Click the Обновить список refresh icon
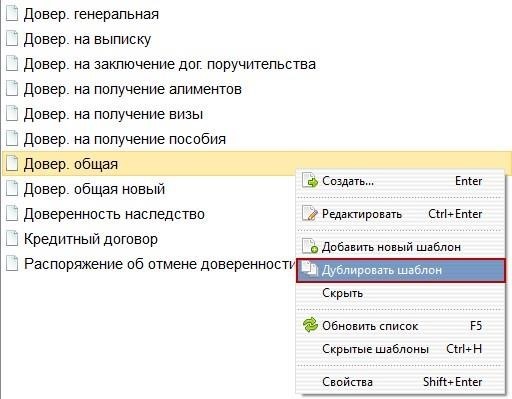This screenshot has height=399, width=512. (310, 325)
